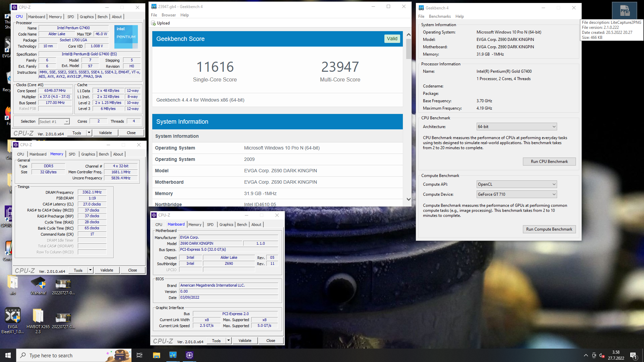Click the Upload icon in Geekbench result window
This screenshot has height=362, width=644.
(x=154, y=23)
